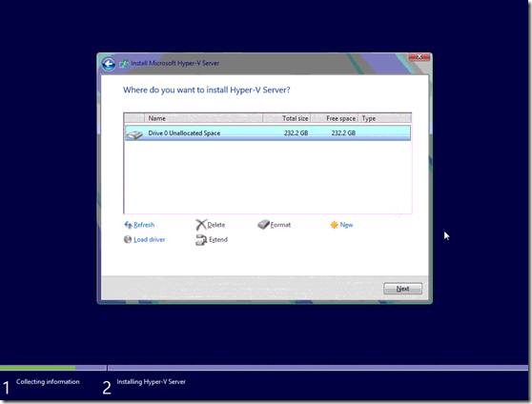The height and width of the screenshot is (404, 532).
Task: Close the Hyper-V Server install window
Action: tap(419, 57)
